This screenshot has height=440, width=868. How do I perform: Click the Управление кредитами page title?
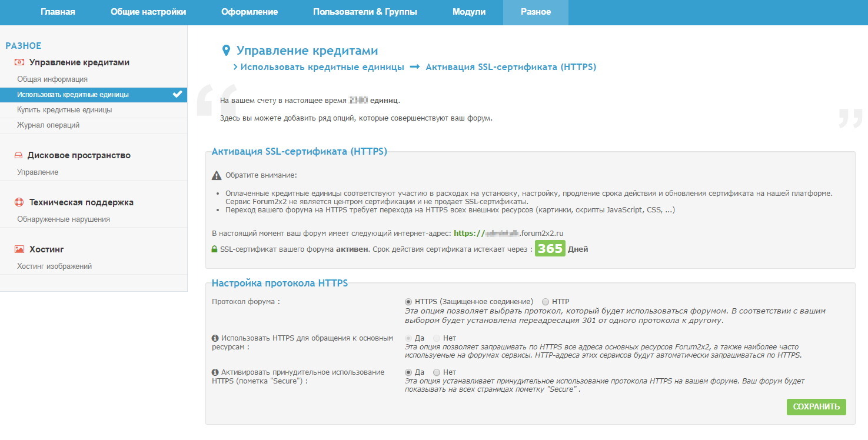[x=307, y=51]
